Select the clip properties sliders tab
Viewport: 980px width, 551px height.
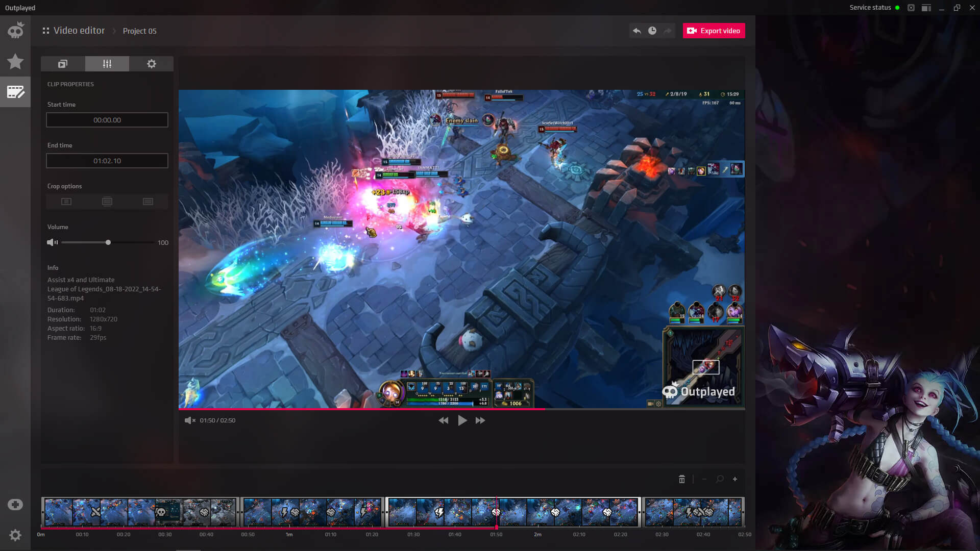click(107, 64)
